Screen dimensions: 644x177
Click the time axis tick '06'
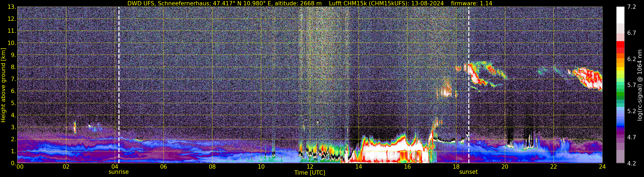164,167
